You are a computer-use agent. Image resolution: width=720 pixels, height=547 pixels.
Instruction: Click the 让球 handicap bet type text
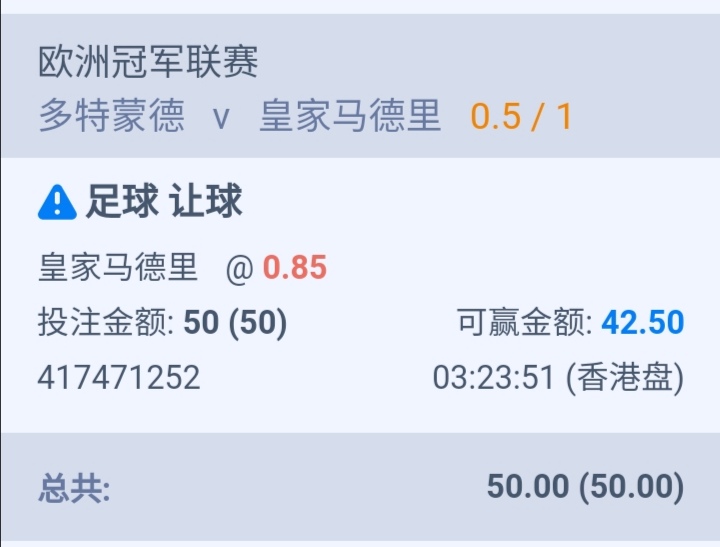(x=206, y=203)
